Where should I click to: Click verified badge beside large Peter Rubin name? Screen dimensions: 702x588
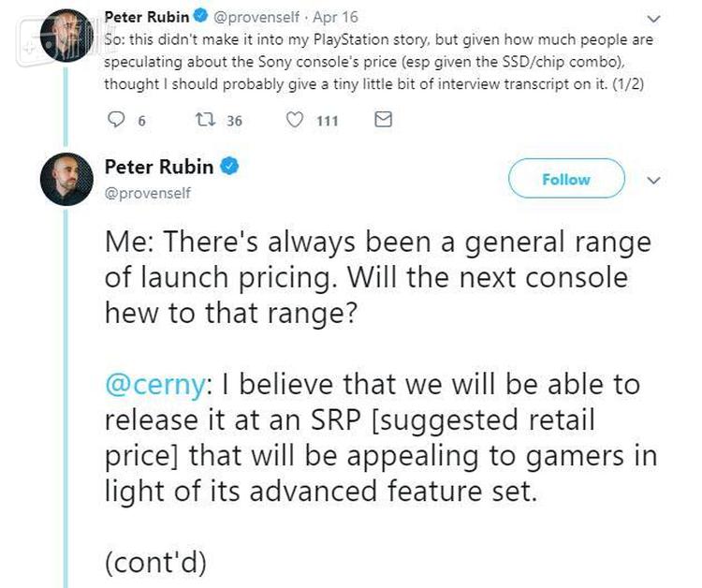[229, 168]
